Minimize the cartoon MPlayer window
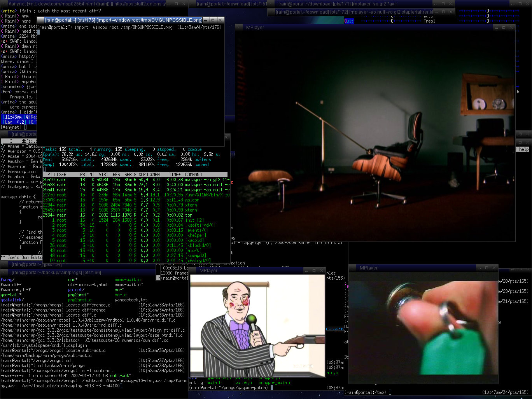 pyautogui.click(x=307, y=270)
